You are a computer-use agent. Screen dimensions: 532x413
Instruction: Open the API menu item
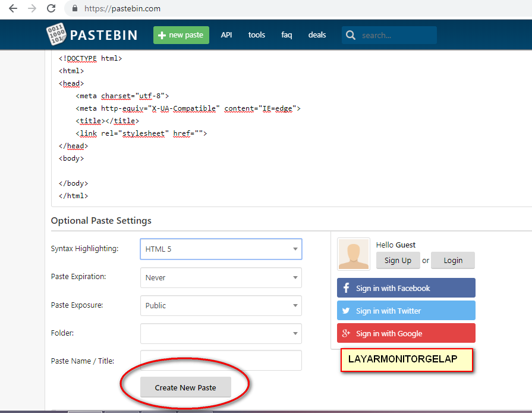226,35
